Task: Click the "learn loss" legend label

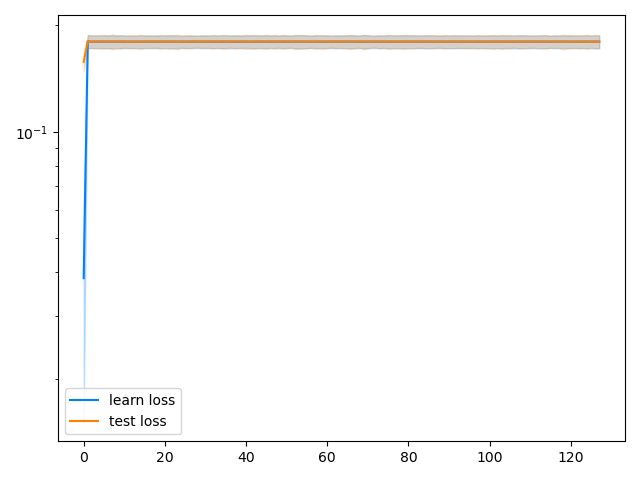Action: [142, 400]
